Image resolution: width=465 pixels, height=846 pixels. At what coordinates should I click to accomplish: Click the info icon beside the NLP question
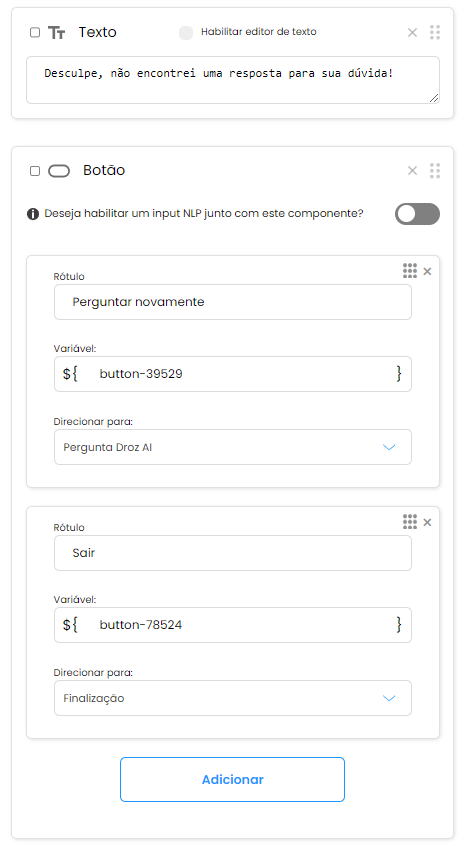[x=33, y=214]
